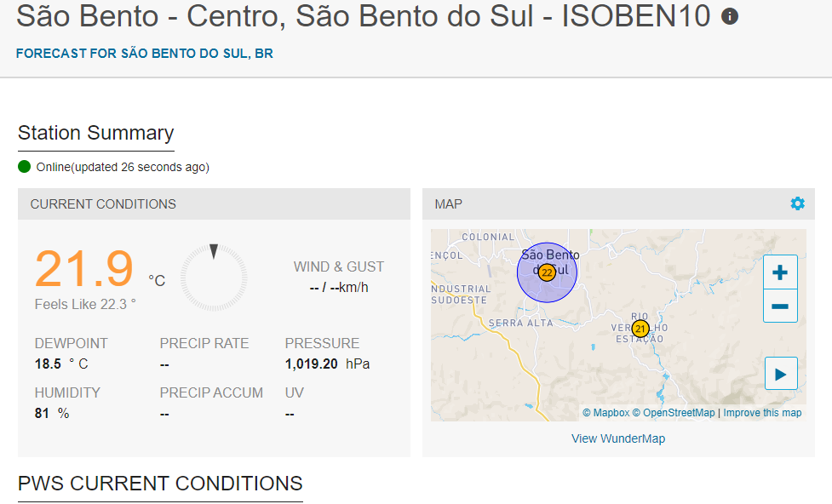The height and width of the screenshot is (504, 832).
Task: Open map settings gear icon
Action: (x=797, y=203)
